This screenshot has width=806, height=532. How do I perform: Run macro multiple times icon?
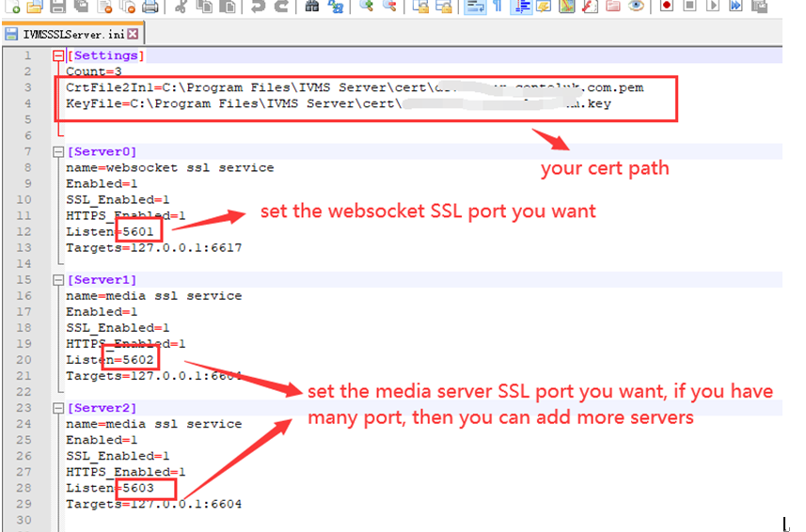pyautogui.click(x=736, y=7)
